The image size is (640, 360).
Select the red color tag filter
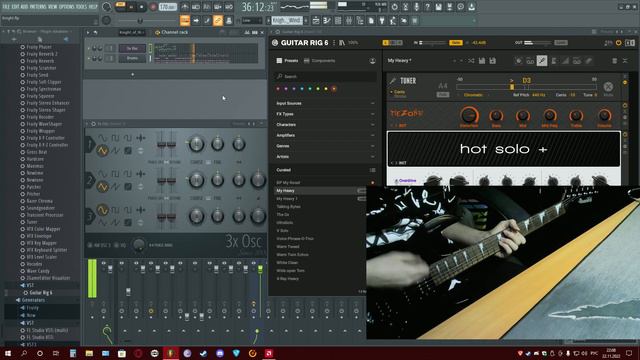278,89
